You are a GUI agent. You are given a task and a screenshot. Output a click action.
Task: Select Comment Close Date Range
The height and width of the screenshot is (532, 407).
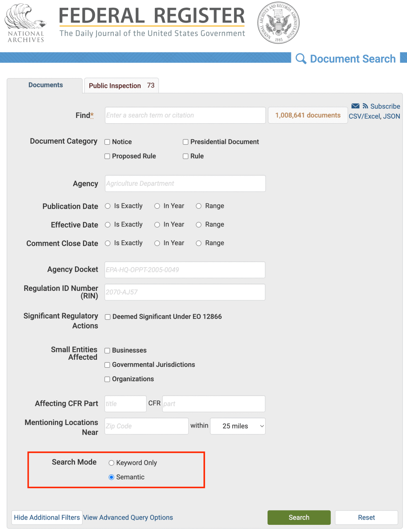pos(199,243)
